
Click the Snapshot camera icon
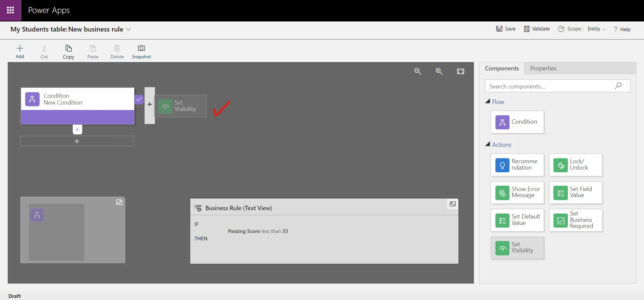(x=141, y=49)
